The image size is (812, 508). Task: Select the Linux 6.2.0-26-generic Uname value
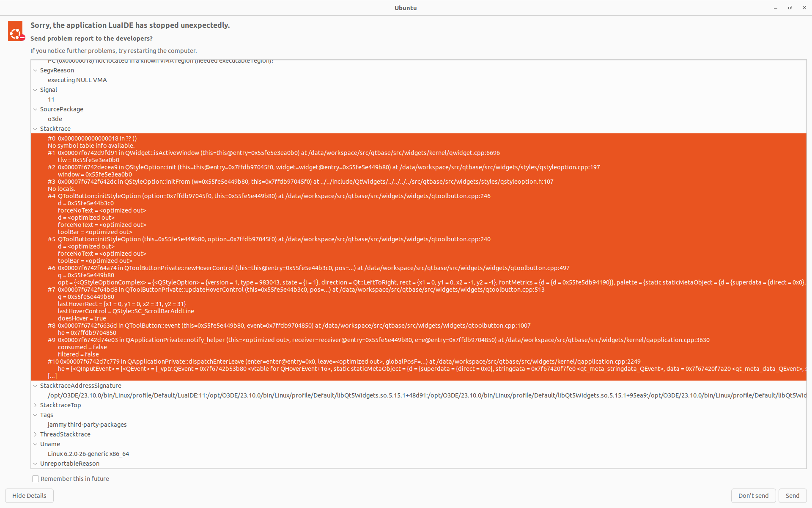pos(88,454)
